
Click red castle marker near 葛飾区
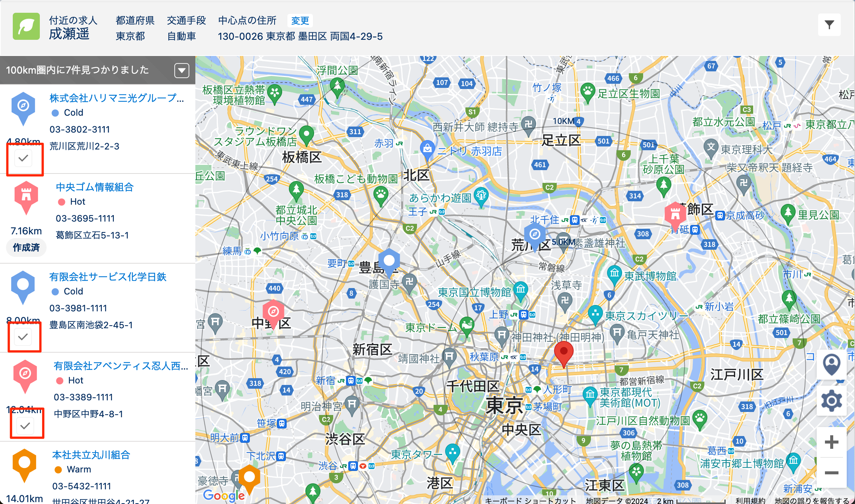675,217
